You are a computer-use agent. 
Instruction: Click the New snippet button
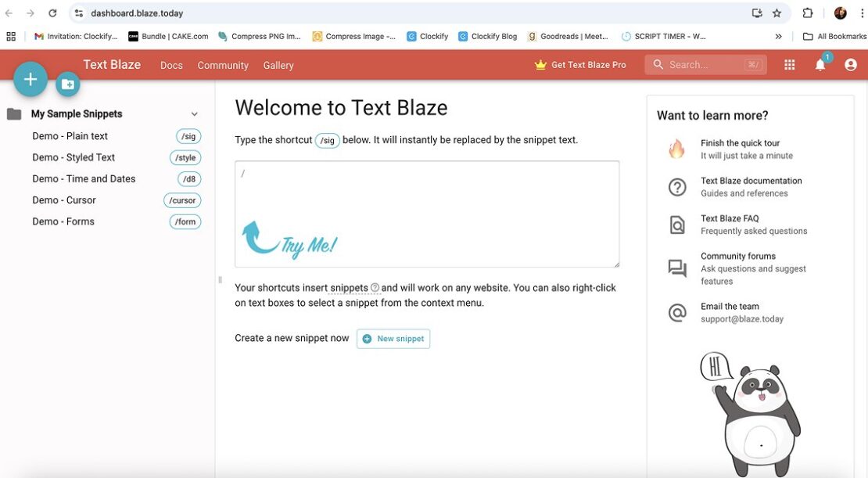click(393, 339)
